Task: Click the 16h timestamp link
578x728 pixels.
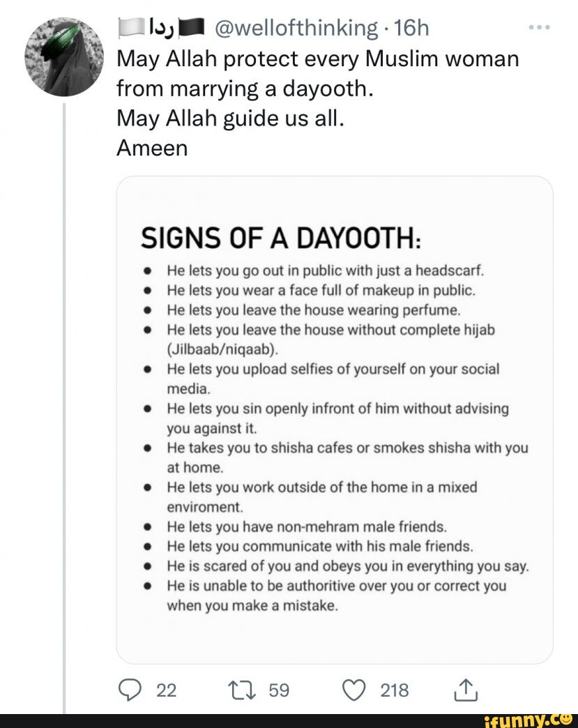Action: point(411,27)
